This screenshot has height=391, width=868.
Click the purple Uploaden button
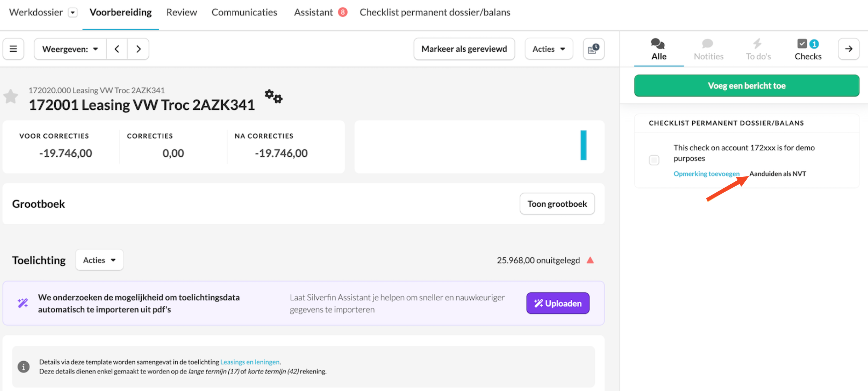[558, 303]
